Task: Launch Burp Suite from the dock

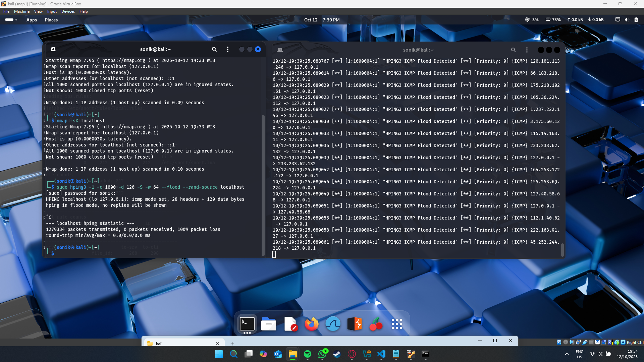Action: pyautogui.click(x=355, y=324)
